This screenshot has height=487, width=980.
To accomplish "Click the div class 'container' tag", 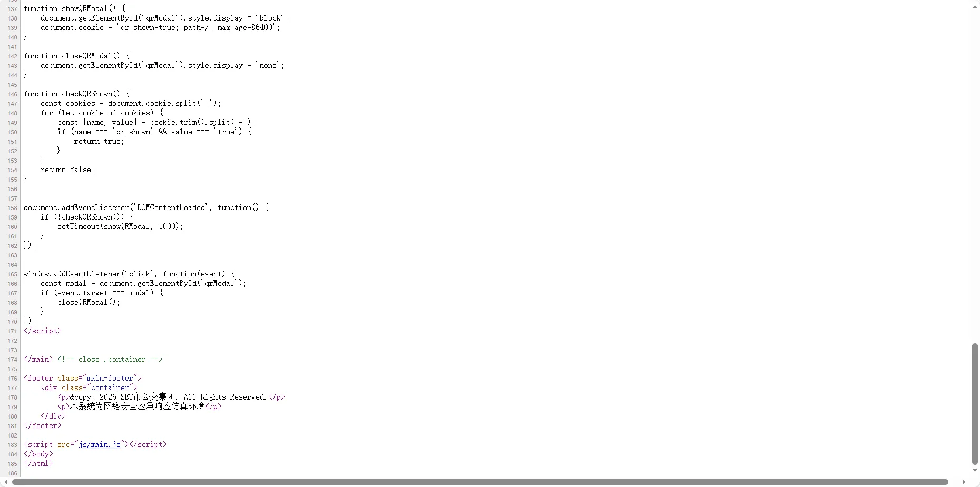I will pyautogui.click(x=89, y=387).
